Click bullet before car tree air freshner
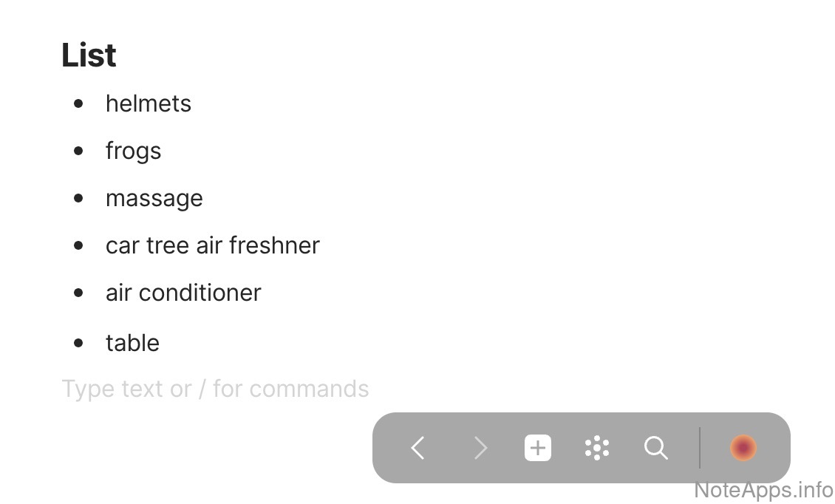The height and width of the screenshot is (504, 835). tap(79, 245)
